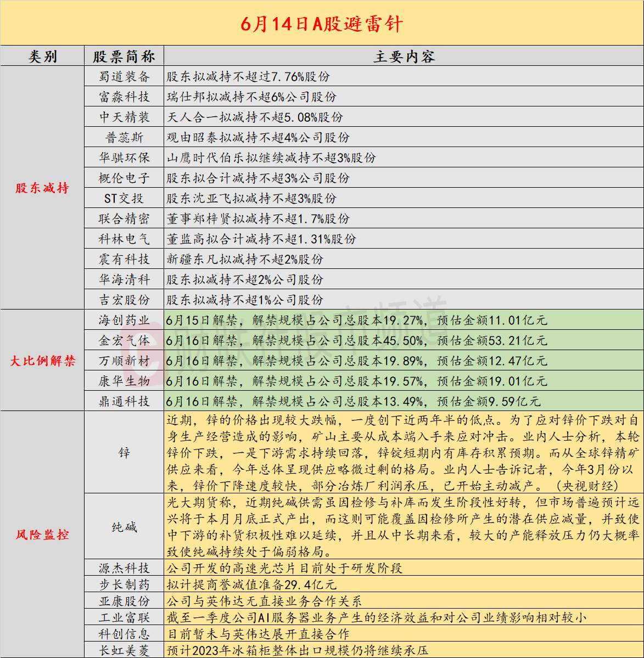Click 海创药业 unlock detail 预估金额11.01亿元

[x=492, y=320]
